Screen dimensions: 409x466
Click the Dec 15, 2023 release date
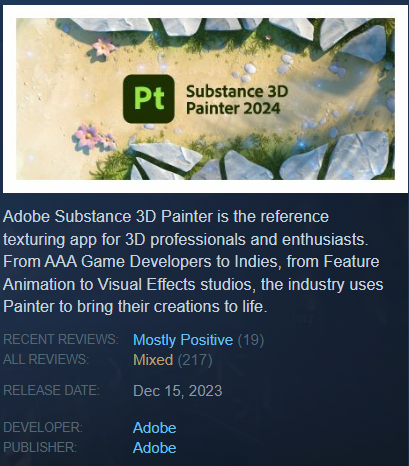coord(178,391)
